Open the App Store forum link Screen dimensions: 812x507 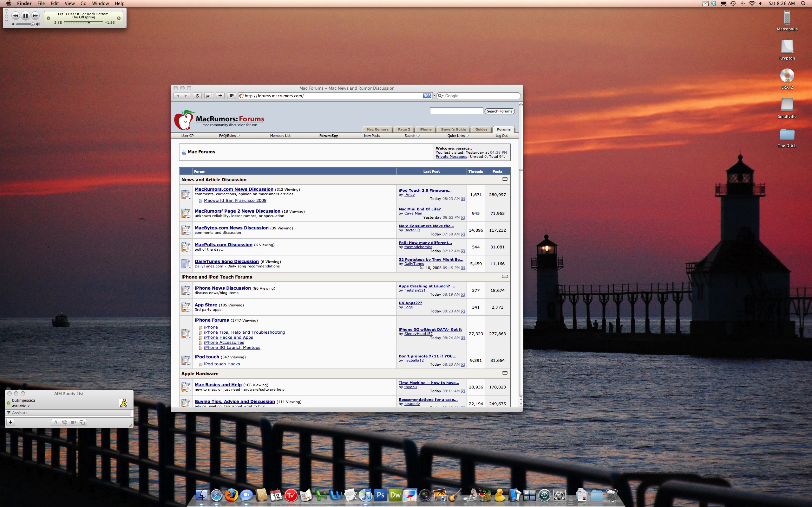pos(206,305)
